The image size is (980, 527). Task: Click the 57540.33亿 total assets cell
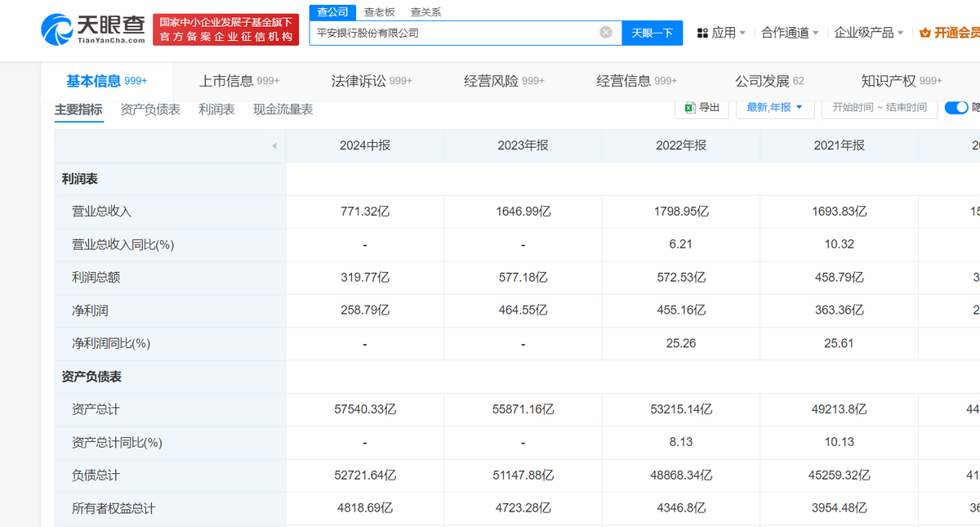pos(365,409)
